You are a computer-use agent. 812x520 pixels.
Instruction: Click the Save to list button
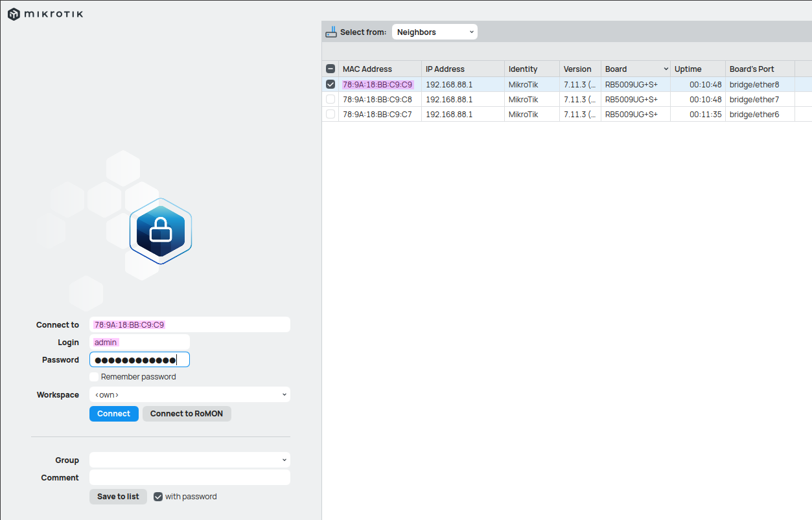coord(118,497)
